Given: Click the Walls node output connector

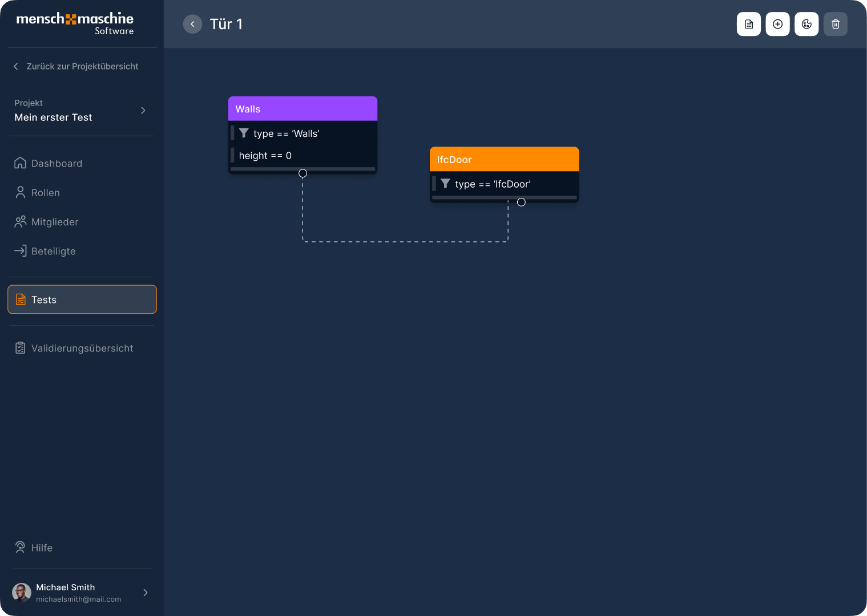Looking at the screenshot, I should [x=303, y=173].
